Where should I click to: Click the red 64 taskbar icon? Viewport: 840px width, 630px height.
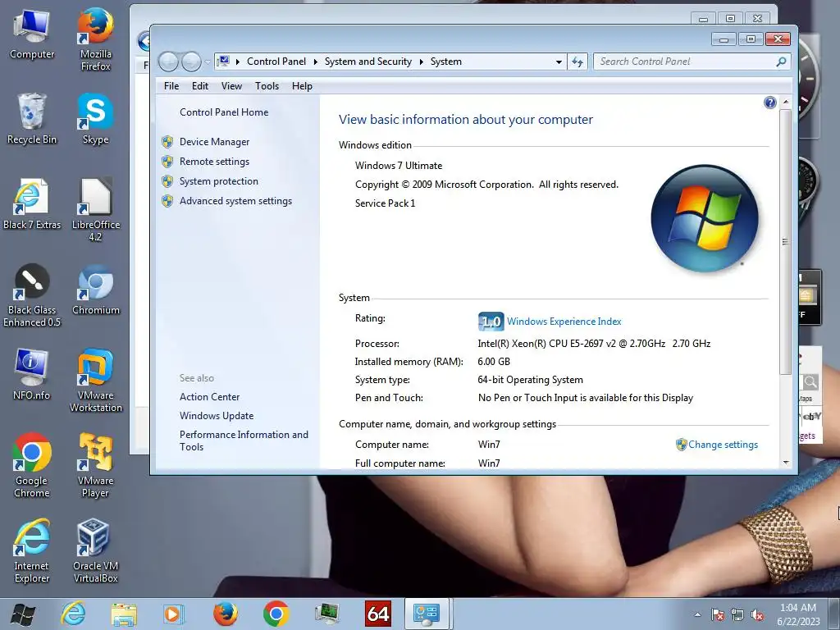[x=377, y=614]
